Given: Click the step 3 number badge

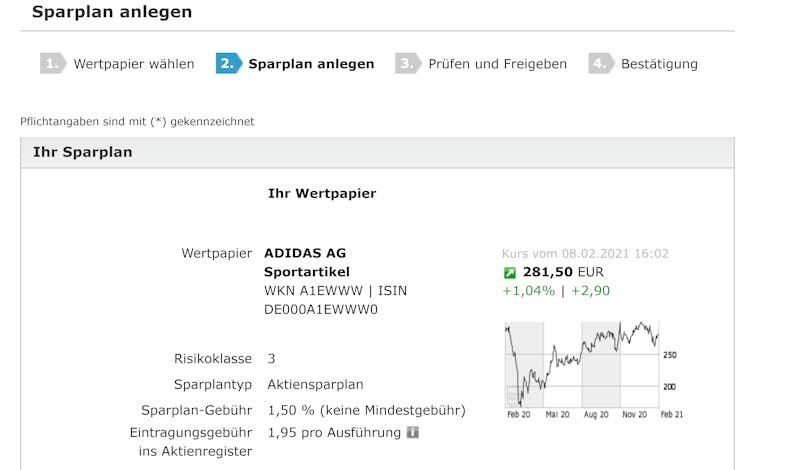Looking at the screenshot, I should (406, 64).
